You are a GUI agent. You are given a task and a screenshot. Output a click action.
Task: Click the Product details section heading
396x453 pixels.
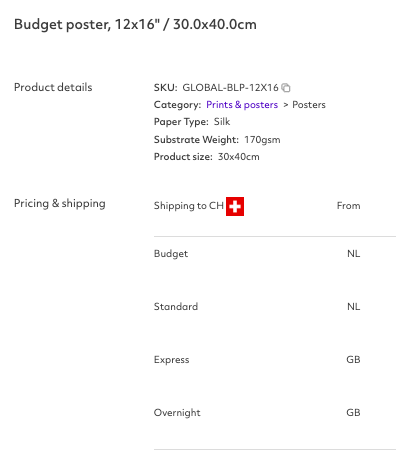pyautogui.click(x=53, y=87)
